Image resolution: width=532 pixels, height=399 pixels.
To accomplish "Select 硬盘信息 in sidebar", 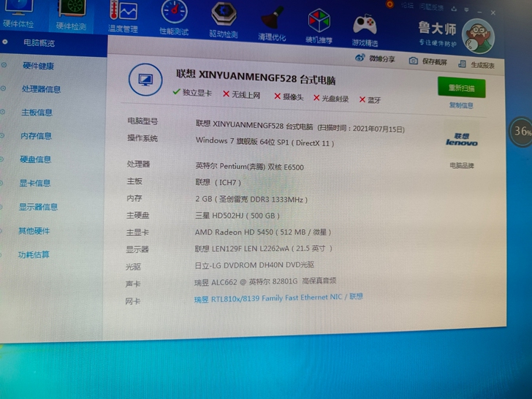I will [x=35, y=159].
